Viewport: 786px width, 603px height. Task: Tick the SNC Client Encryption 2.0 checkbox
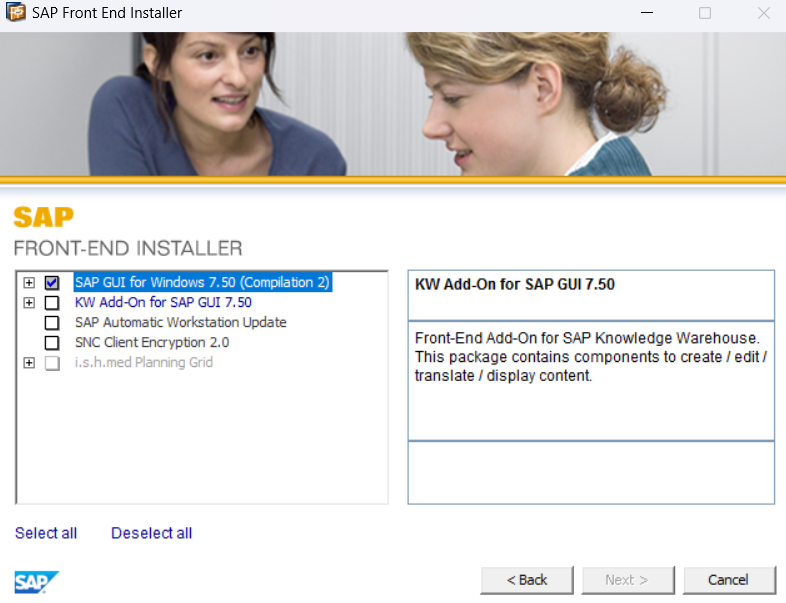coord(52,343)
